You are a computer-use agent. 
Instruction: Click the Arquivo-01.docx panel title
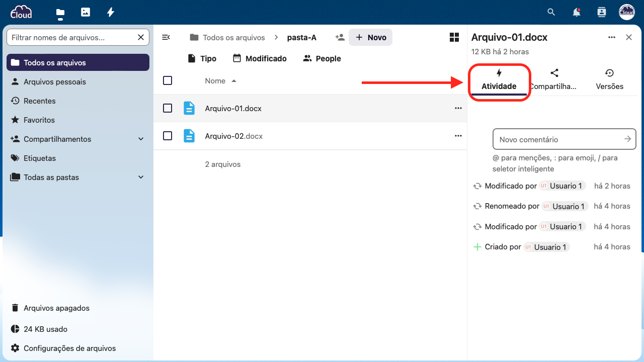point(509,37)
